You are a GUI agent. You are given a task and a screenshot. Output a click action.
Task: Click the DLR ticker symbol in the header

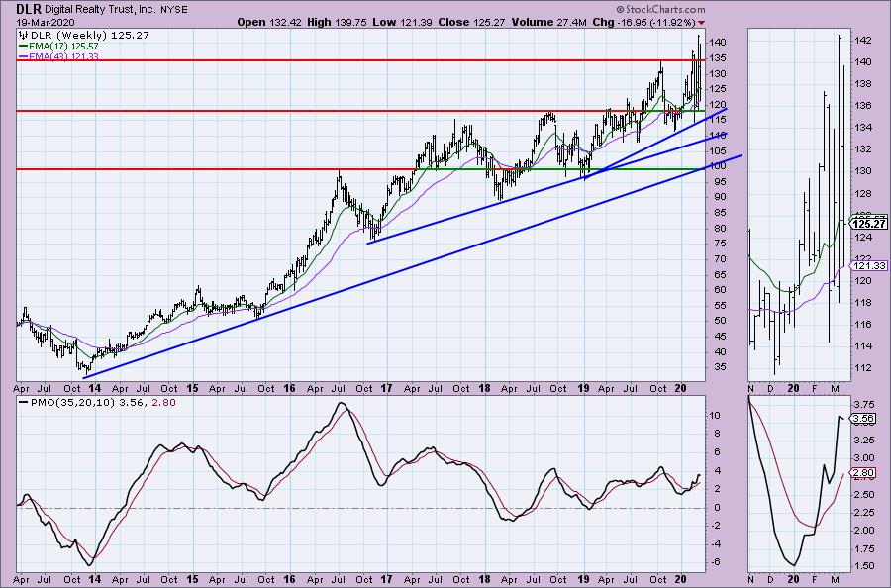[28, 9]
